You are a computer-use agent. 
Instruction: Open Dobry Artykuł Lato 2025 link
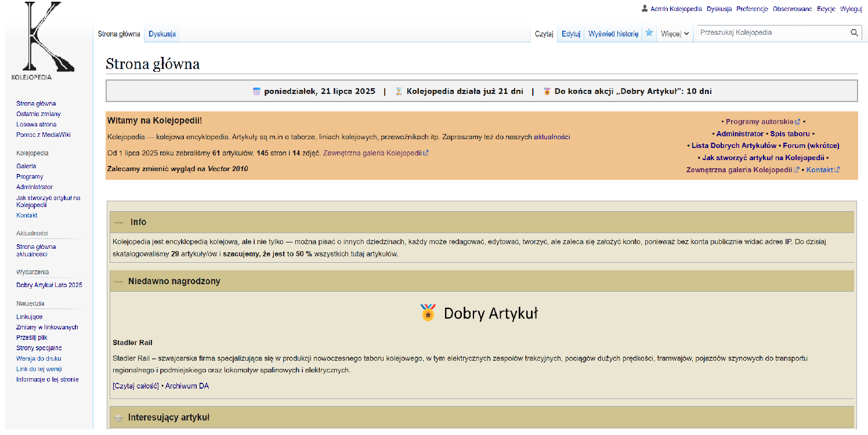coord(49,285)
